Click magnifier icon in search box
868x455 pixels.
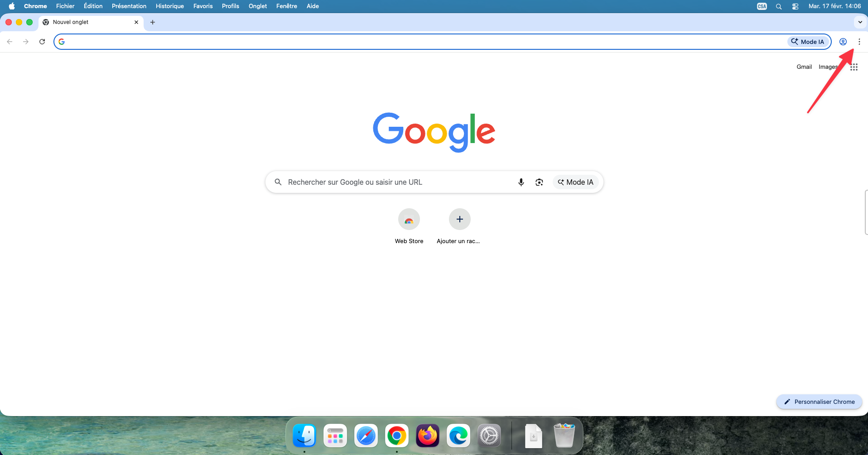click(x=278, y=182)
